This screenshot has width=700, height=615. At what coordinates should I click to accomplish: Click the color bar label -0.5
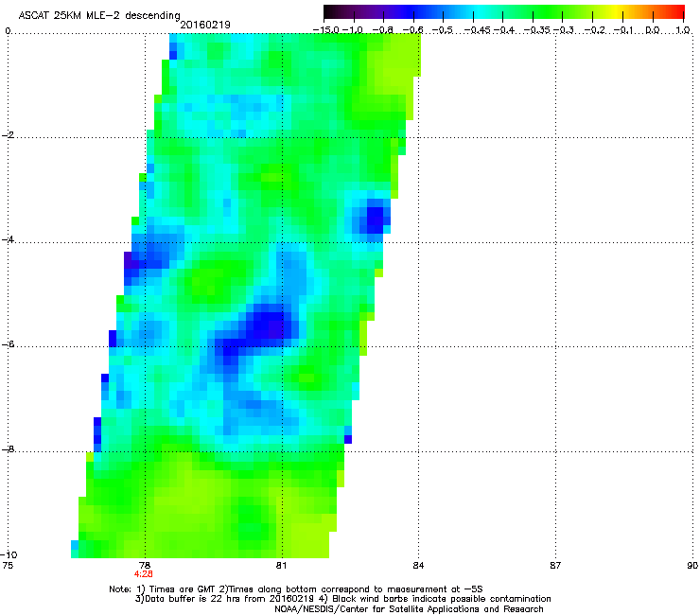coord(443,30)
